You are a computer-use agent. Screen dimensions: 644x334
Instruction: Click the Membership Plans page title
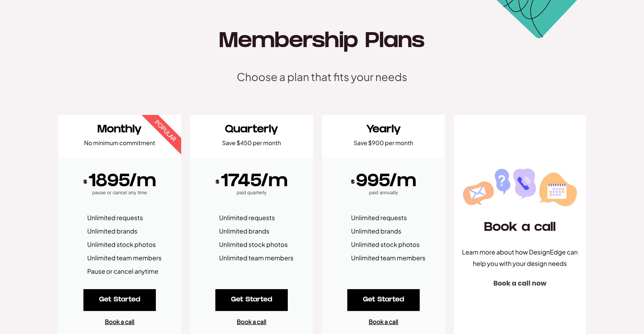[322, 40]
